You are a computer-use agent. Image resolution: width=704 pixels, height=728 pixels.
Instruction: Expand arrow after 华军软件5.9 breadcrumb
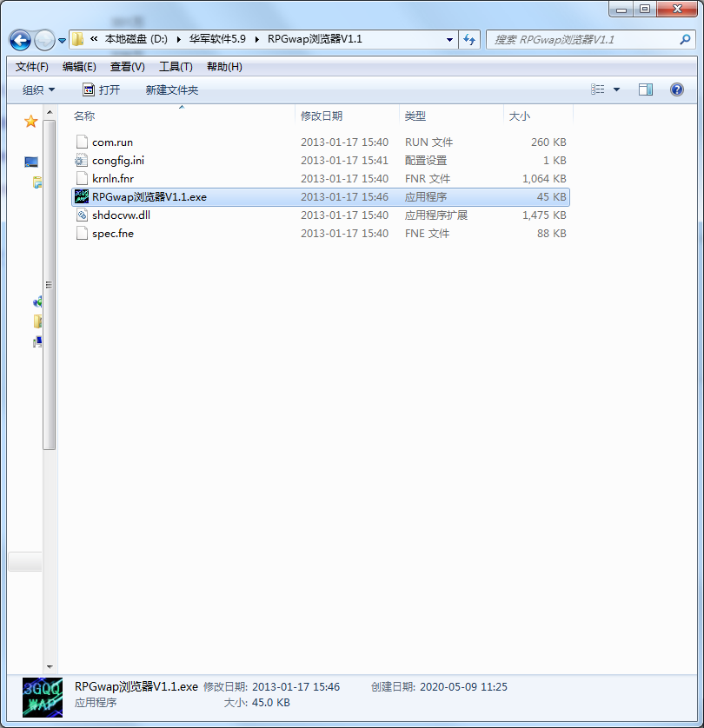(x=256, y=39)
